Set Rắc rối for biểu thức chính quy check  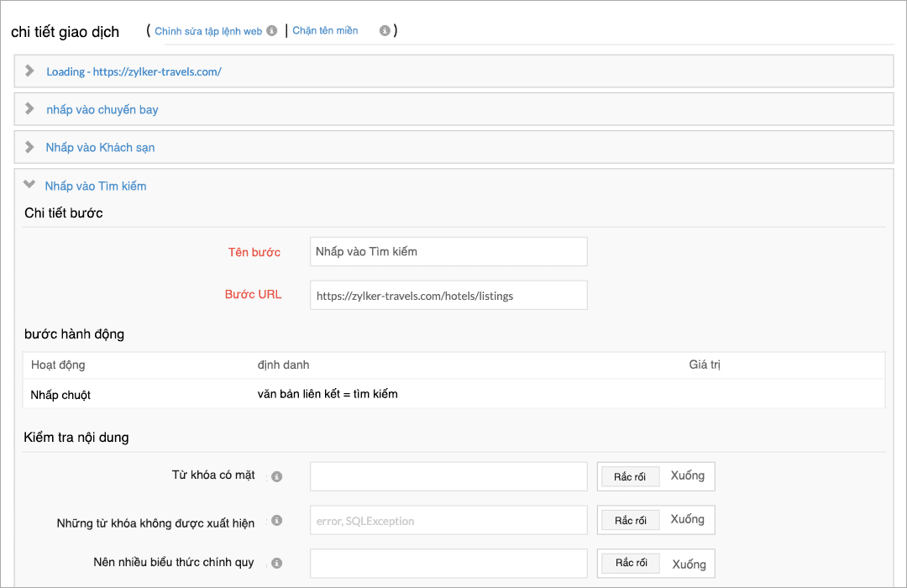point(630,563)
